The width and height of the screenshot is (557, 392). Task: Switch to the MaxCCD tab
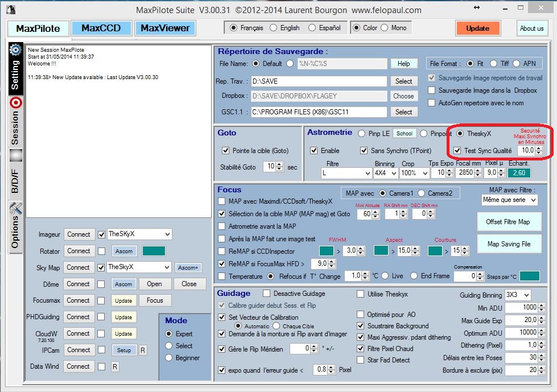(x=101, y=28)
